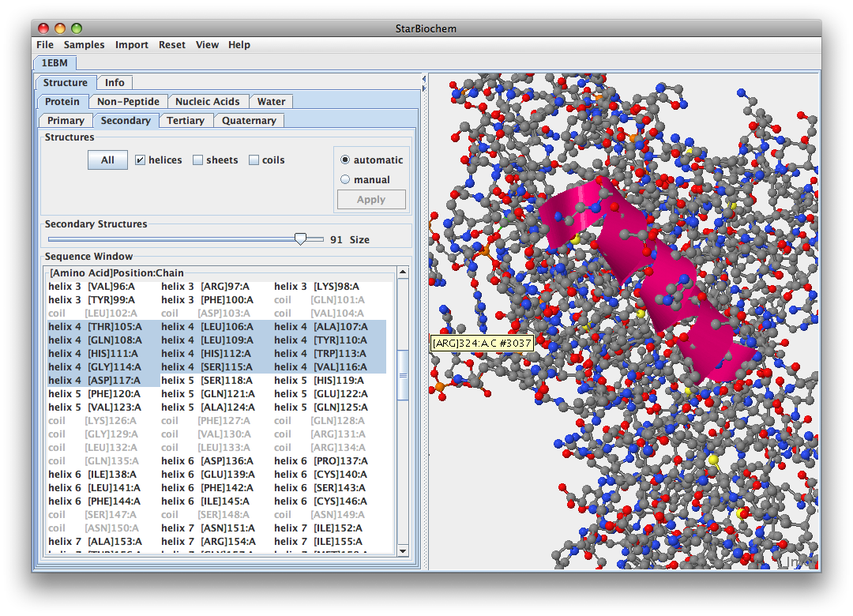Click the sequence window scroll-up arrow
This screenshot has height=616, width=853.
coord(403,272)
